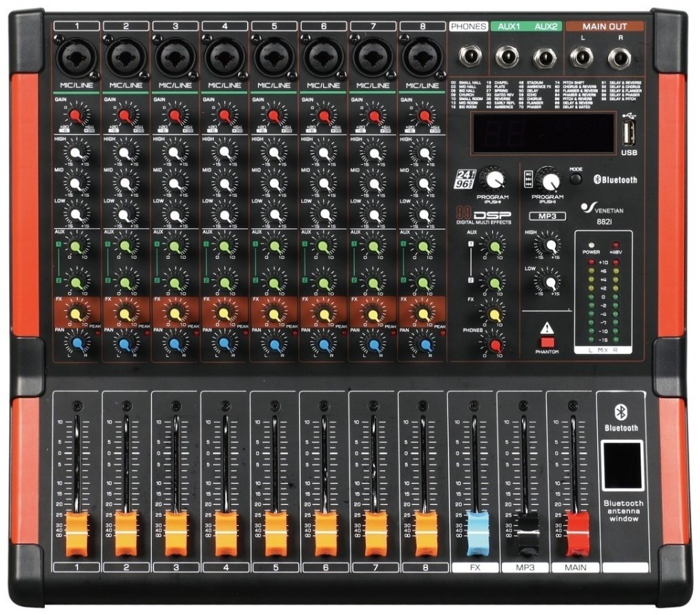Click the "MAIN OUT" header label
The width and height of the screenshot is (700, 615).
click(x=605, y=27)
